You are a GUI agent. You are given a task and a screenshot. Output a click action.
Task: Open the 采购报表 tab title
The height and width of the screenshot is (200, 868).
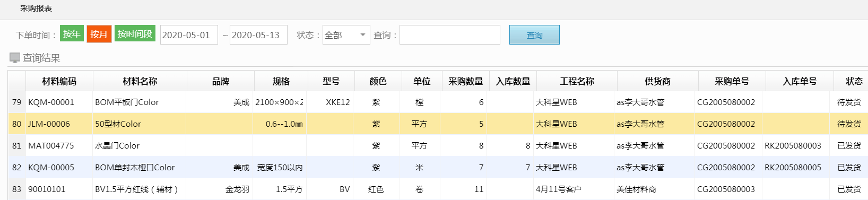pyautogui.click(x=36, y=8)
